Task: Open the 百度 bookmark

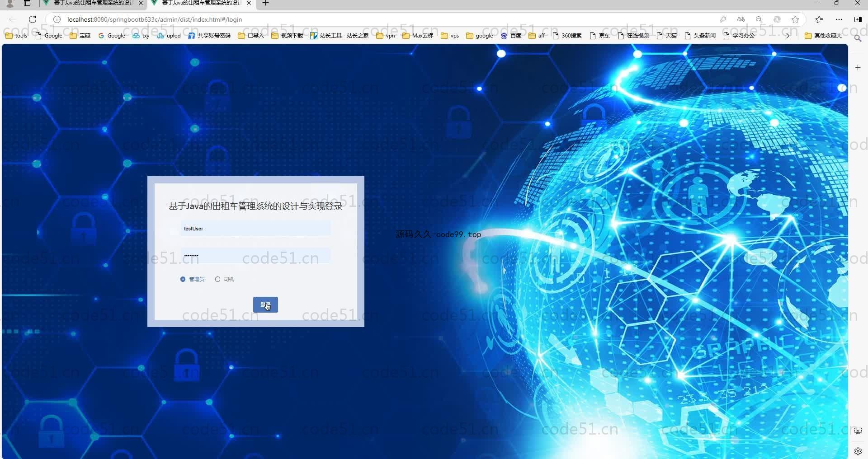Action: pos(511,36)
